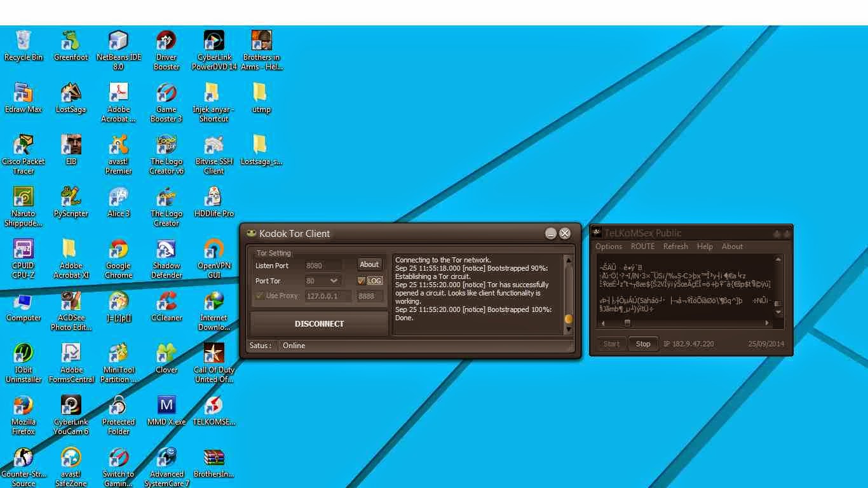Close the Kodok Tor Client window
Viewport: 868px width, 488px height.
(x=565, y=233)
